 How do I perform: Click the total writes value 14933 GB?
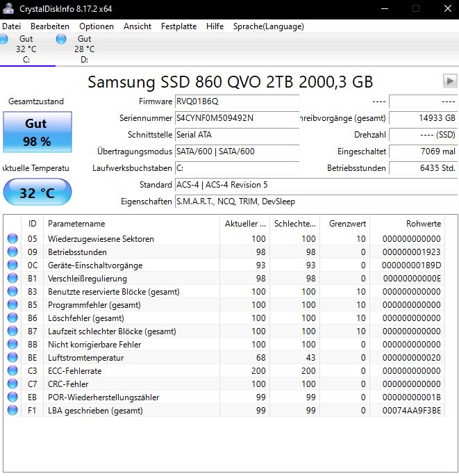tap(423, 118)
